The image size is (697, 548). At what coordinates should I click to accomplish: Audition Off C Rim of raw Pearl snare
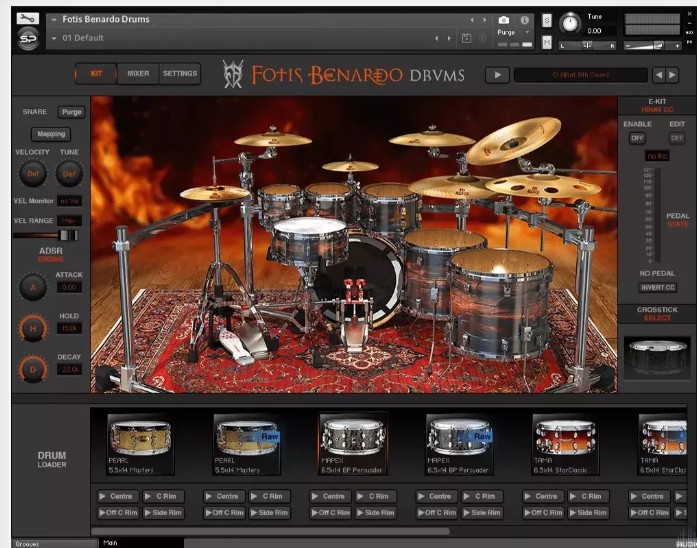pos(224,512)
